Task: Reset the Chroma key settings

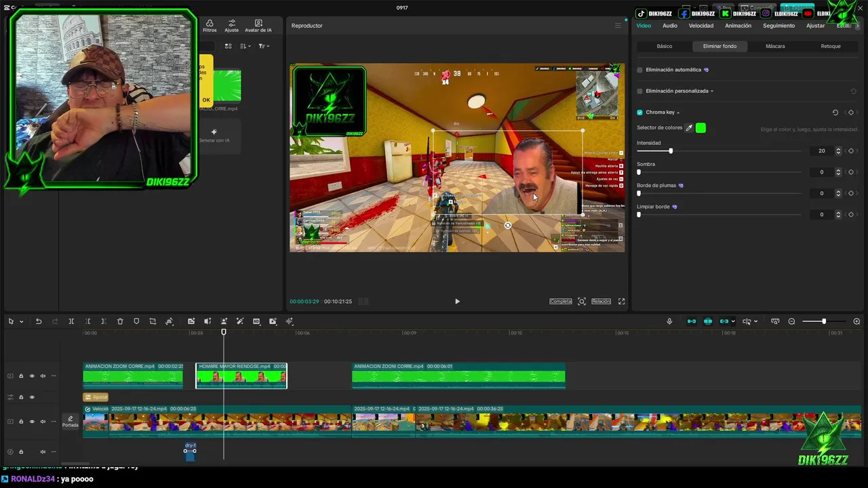Action: [835, 113]
